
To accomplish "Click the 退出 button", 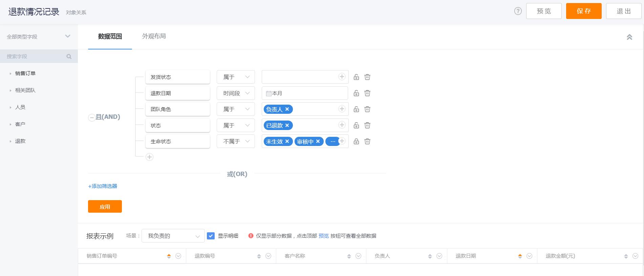I will [x=624, y=11].
